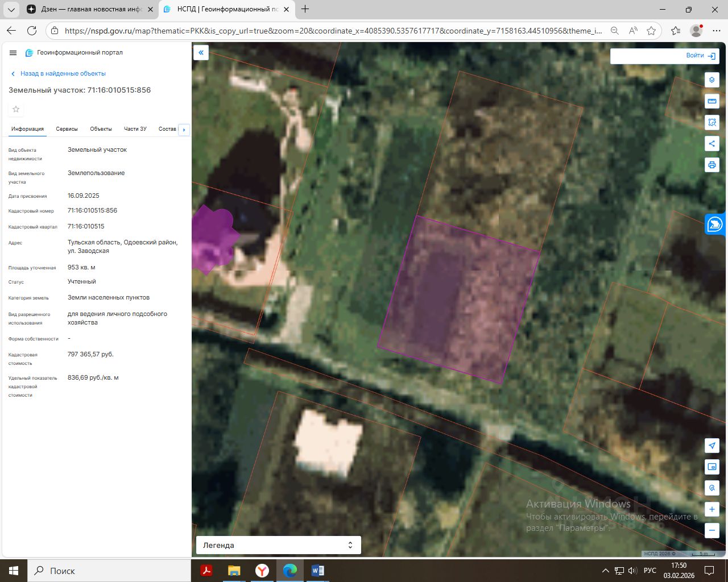This screenshot has width=728, height=582.
Task: Locate my position on the map
Action: [712, 446]
